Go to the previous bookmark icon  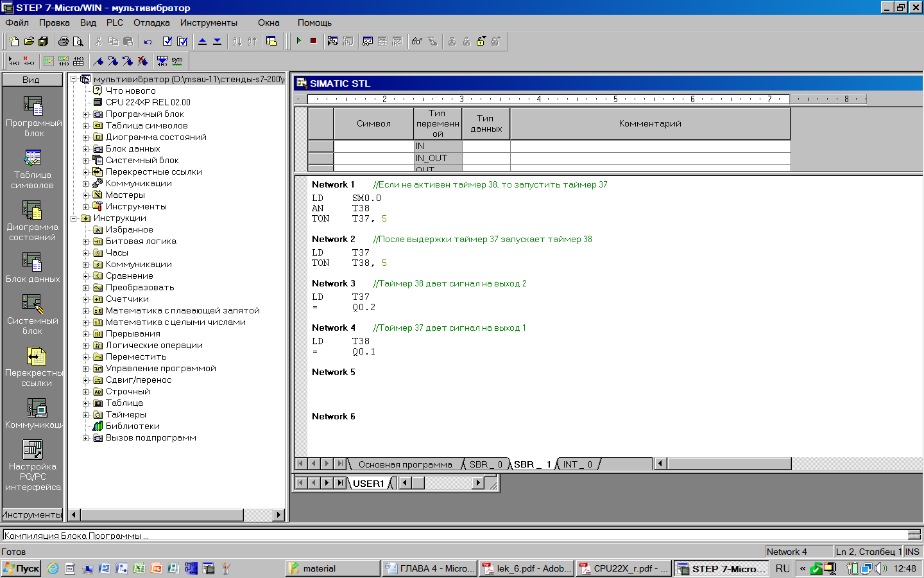pos(128,61)
